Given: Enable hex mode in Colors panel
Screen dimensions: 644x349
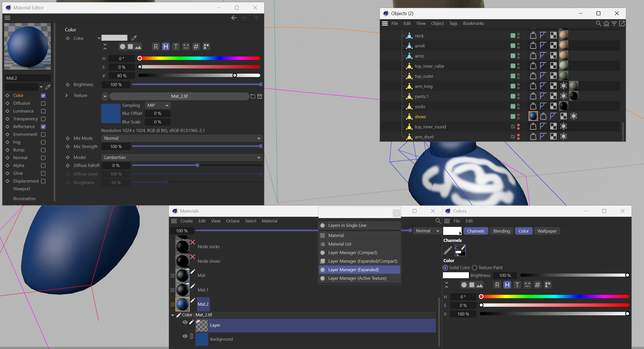Looking at the screenshot, I should click(x=538, y=285).
